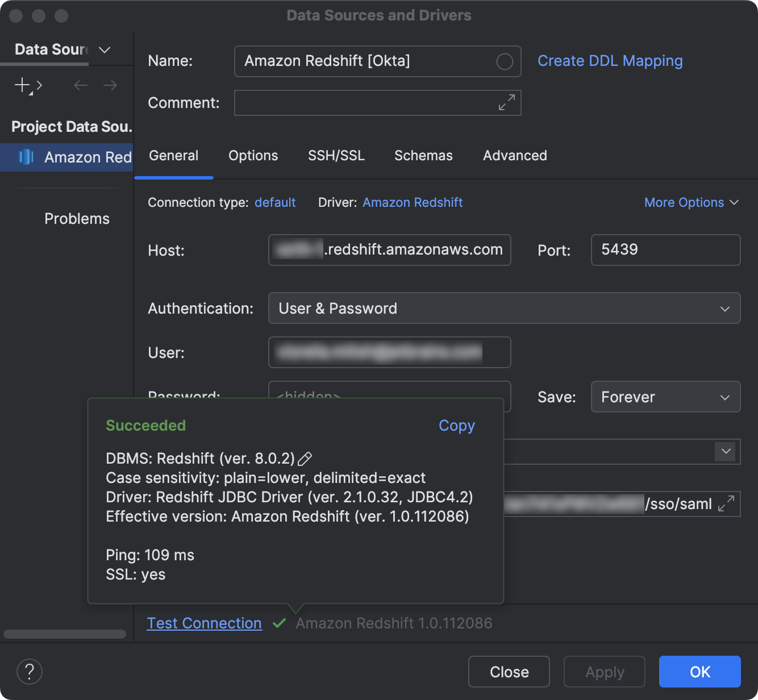Screen dimensions: 758x700
Task: Click the sidebar horizontal scrollbar
Action: click(x=65, y=634)
